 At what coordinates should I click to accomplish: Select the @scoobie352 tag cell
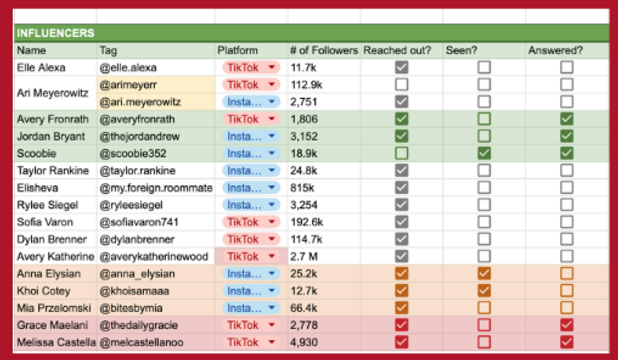click(x=156, y=153)
